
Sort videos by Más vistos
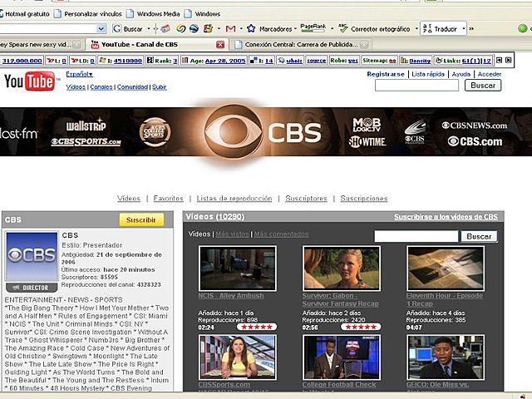pos(233,234)
